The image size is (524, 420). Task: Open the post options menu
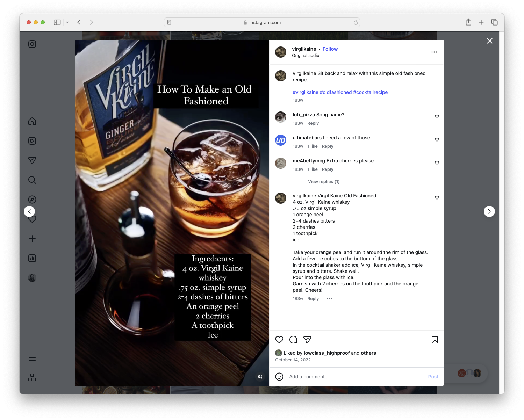(x=434, y=52)
